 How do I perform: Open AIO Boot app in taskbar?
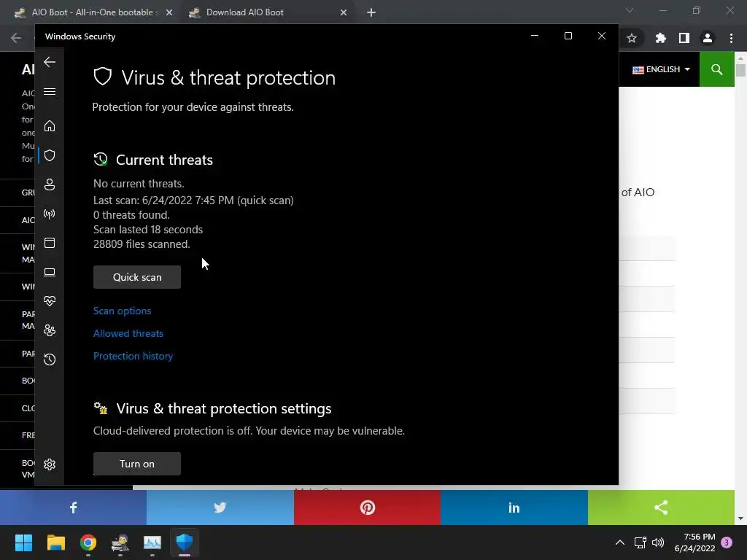tap(120, 542)
